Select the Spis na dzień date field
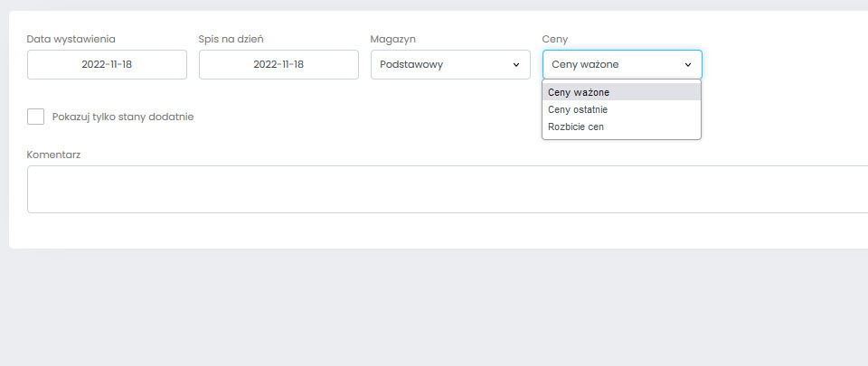The width and height of the screenshot is (868, 366). click(x=278, y=65)
